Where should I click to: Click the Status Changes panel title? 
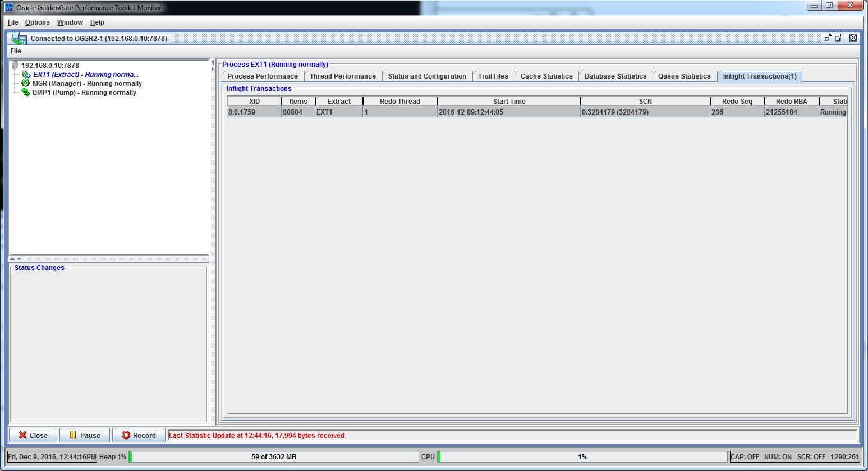coord(39,268)
